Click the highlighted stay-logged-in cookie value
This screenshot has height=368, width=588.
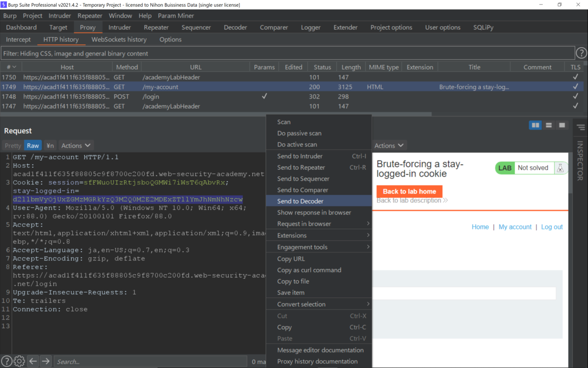coord(127,199)
